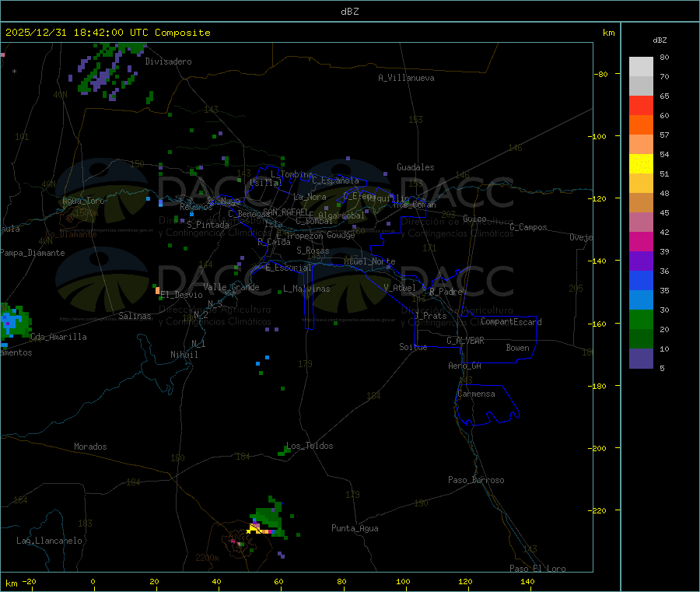Click the 'dBZ' heading above the color legend
This screenshot has height=592, width=700.
(660, 40)
